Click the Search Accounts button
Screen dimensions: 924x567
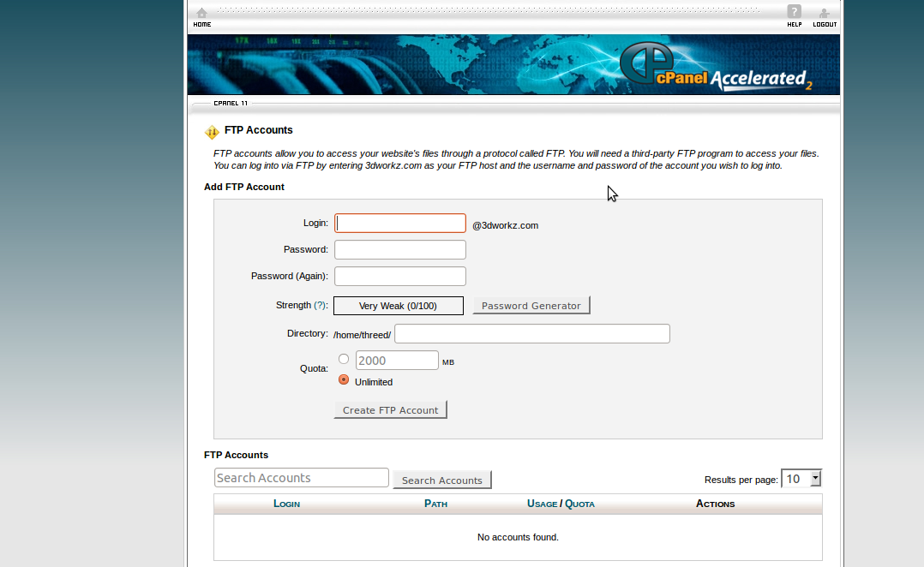(441, 480)
